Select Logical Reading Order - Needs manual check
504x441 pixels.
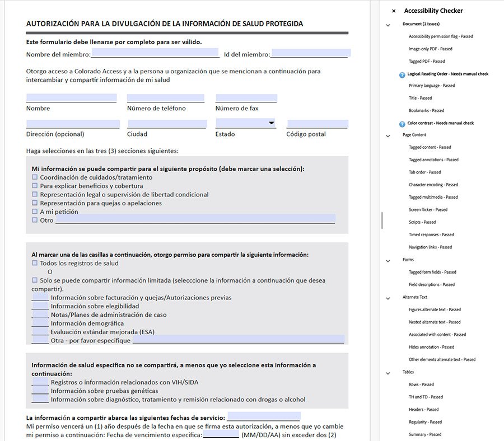tap(447, 74)
